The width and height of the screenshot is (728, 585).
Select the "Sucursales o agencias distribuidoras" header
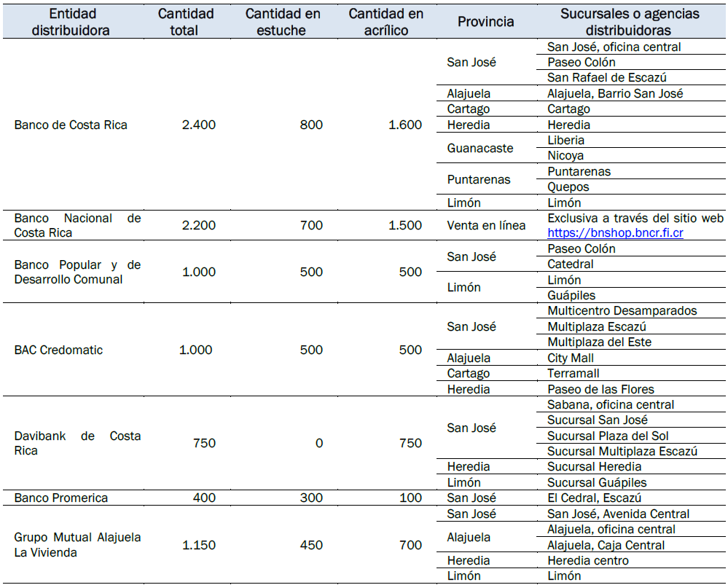click(x=629, y=22)
